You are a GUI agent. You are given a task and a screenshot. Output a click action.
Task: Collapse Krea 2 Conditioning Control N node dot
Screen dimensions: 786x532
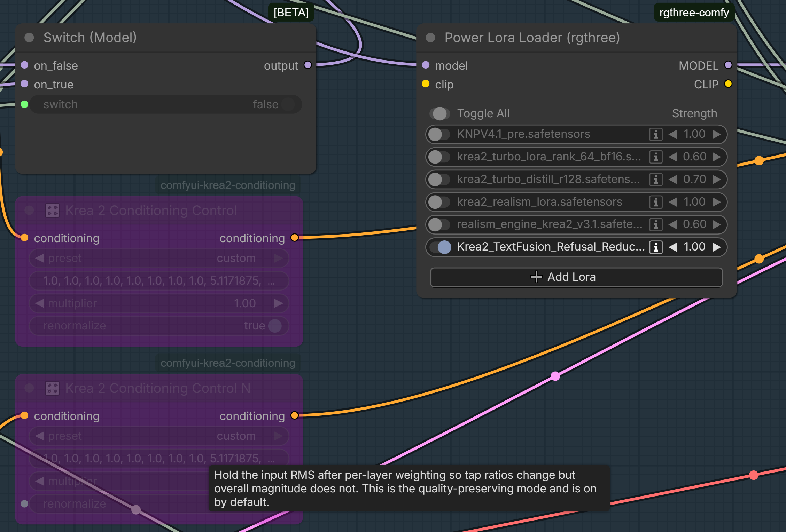tap(29, 388)
